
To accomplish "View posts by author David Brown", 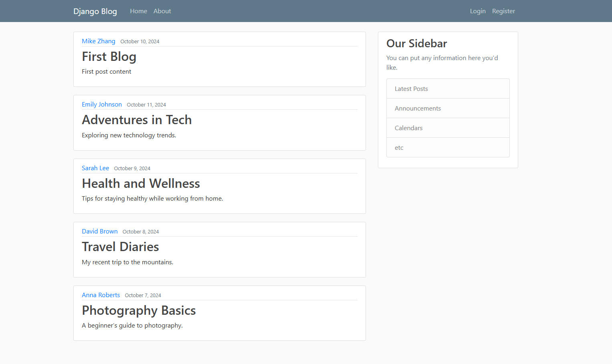I will point(100,231).
